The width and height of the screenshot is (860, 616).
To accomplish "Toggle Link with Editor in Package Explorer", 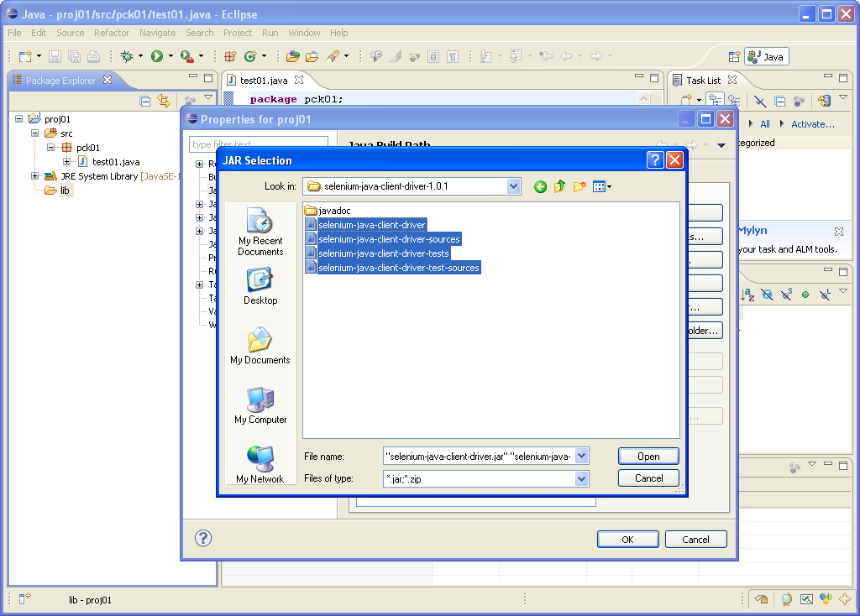I will (164, 101).
